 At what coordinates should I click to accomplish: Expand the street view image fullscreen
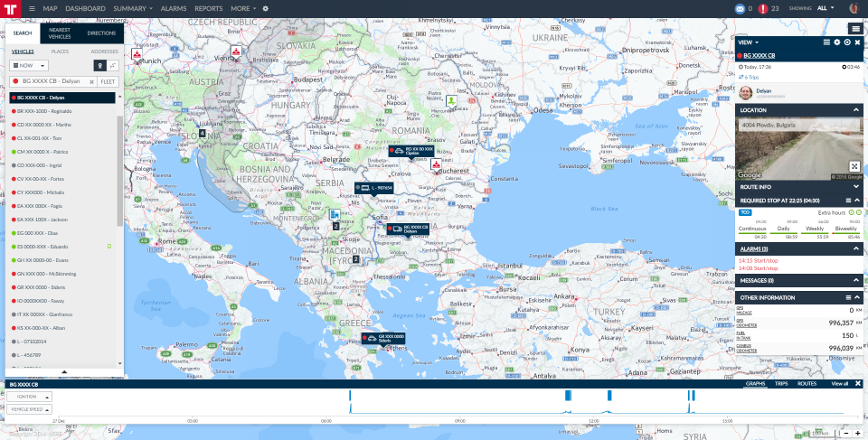pyautogui.click(x=854, y=166)
